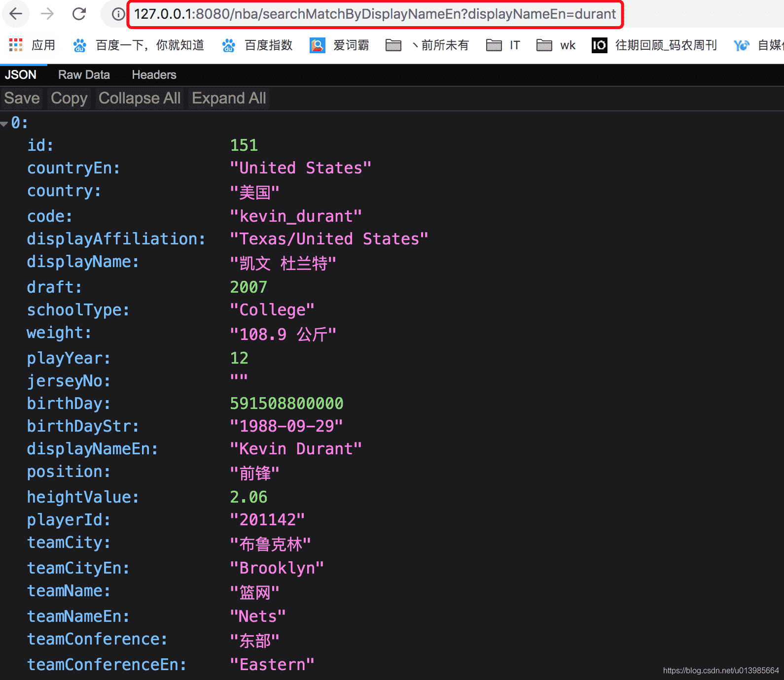Click the Copy button

pyautogui.click(x=69, y=98)
